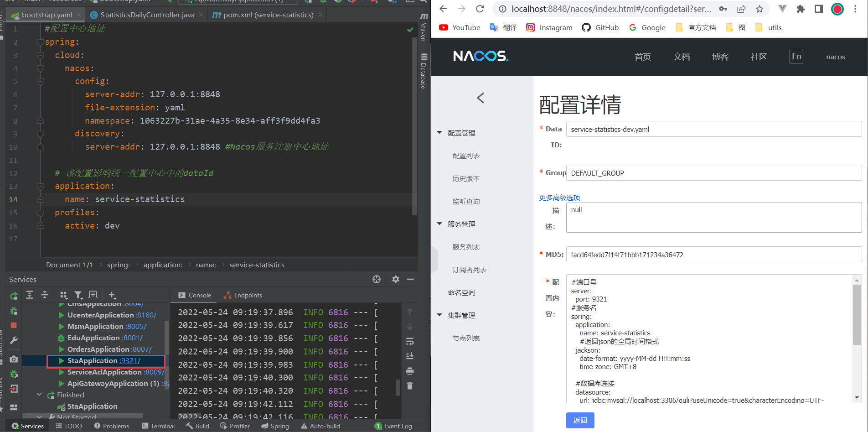Go back in the browser
The height and width of the screenshot is (432, 868).
443,9
